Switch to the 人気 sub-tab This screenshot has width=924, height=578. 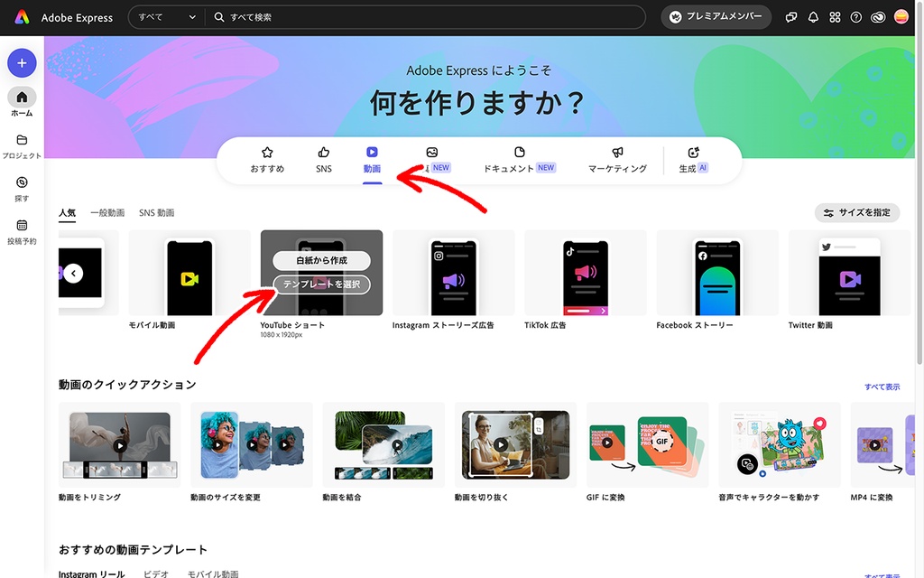coord(67,213)
